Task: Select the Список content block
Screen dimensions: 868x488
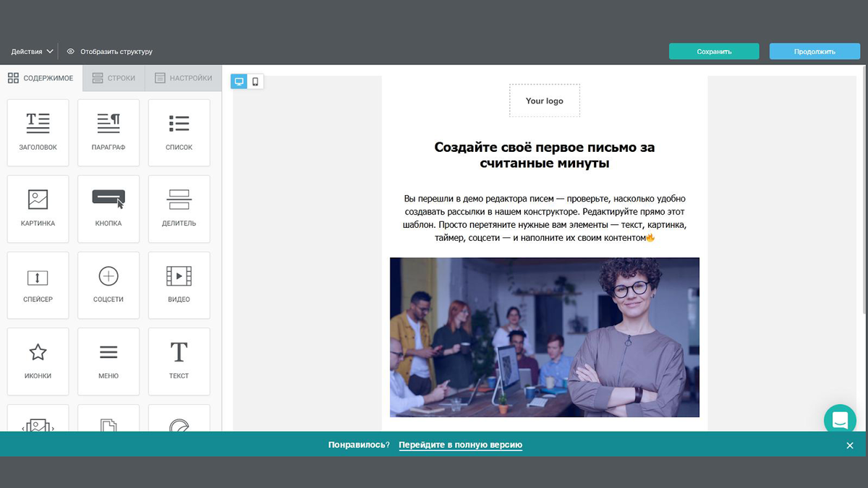Action: (179, 132)
